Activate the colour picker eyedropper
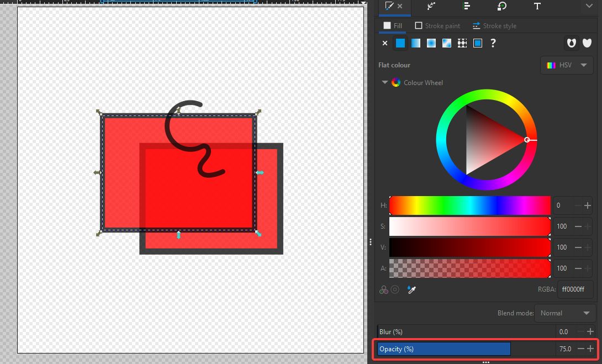This screenshot has height=364, width=602. [x=411, y=289]
